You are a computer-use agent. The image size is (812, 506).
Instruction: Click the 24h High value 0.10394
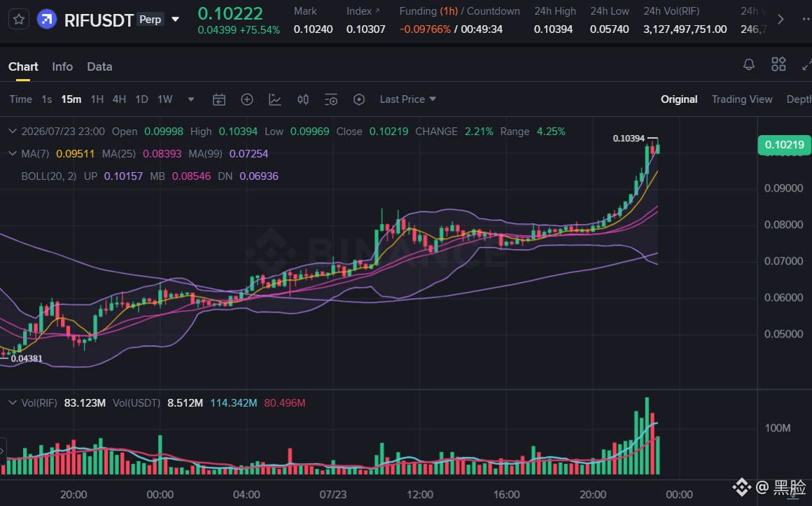(554, 29)
